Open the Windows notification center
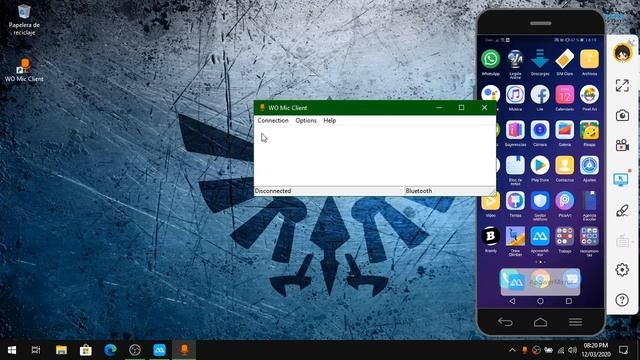Image resolution: width=640 pixels, height=360 pixels. click(623, 350)
